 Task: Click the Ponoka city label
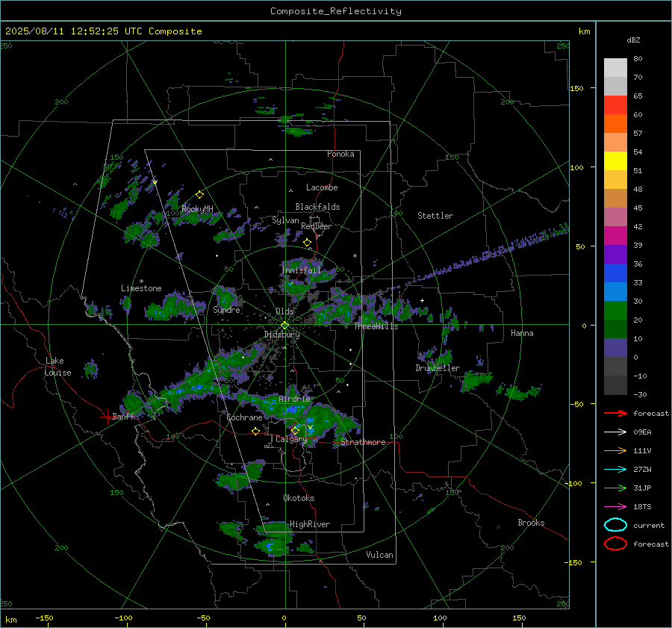point(340,154)
